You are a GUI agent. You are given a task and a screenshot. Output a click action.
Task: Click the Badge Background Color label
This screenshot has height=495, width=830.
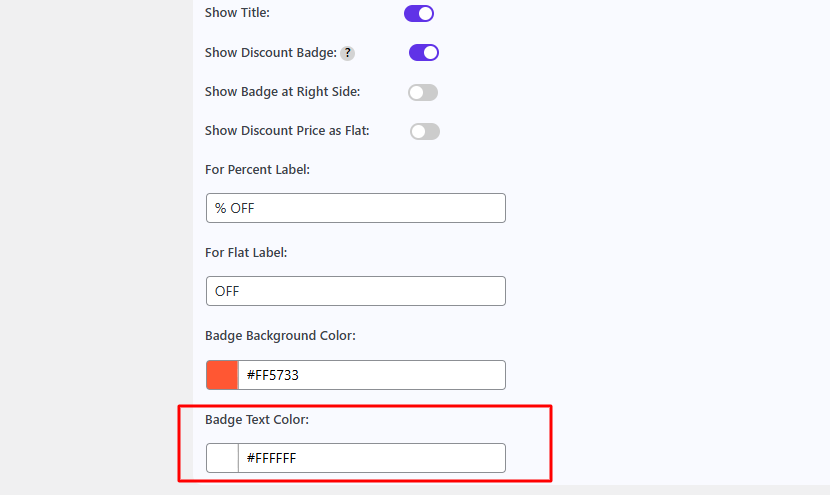(280, 336)
